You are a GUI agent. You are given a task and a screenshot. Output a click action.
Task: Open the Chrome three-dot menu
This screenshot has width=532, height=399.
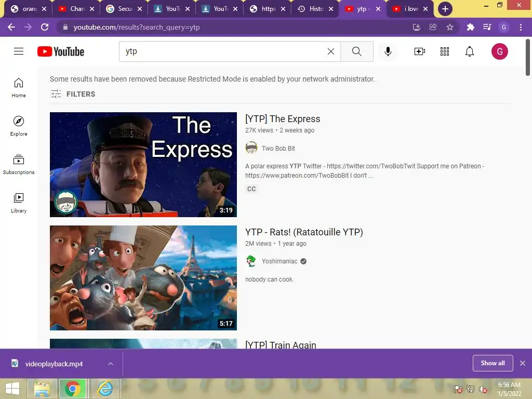pyautogui.click(x=521, y=27)
